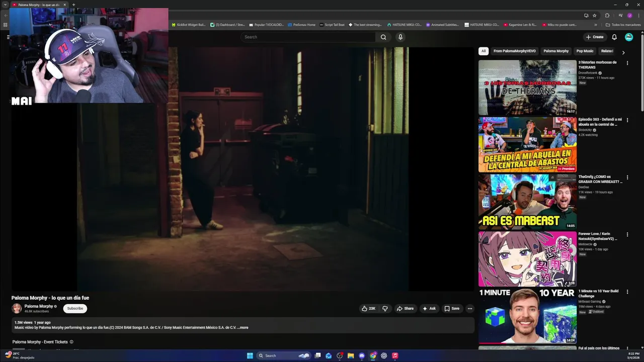The width and height of the screenshot is (644, 362).
Task: Click the Forever Love / Karin Natsuki title
Action: tap(598, 236)
